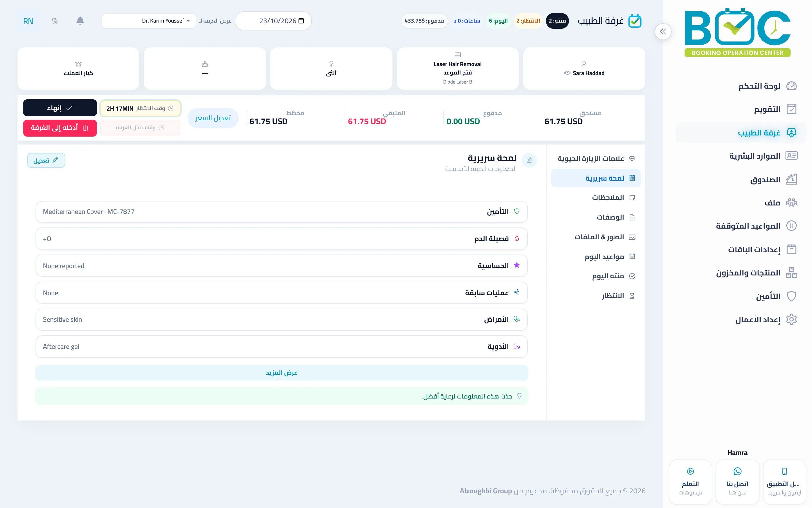Select علامات الزيارة الحيوية tab
The width and height of the screenshot is (812, 508).
click(596, 158)
